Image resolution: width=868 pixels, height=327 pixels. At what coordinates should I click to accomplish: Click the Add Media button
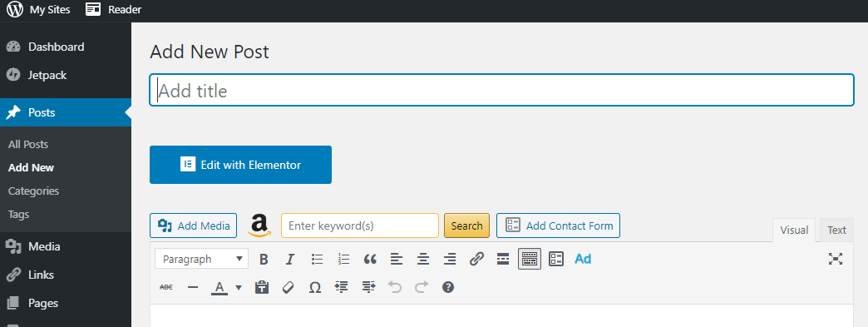point(193,225)
